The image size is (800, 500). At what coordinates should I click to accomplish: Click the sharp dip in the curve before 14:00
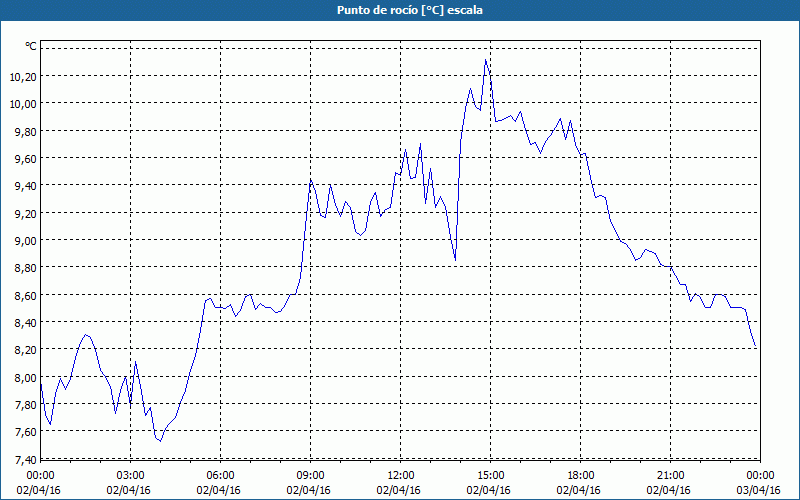pos(455,260)
